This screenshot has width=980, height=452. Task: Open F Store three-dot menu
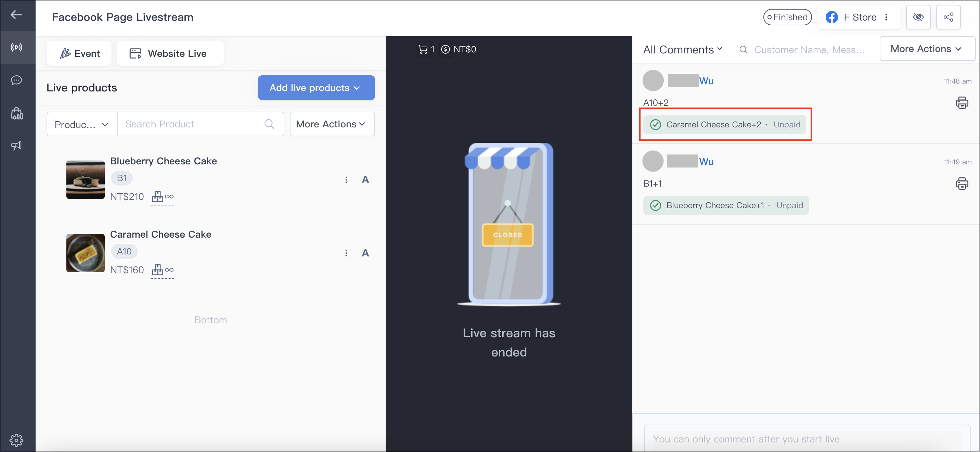[886, 17]
